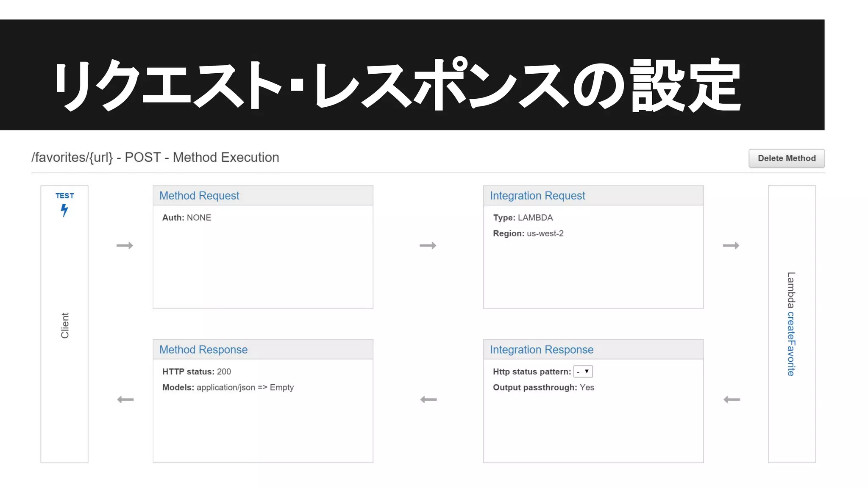Click the Auth: NONE setting text
This screenshot has height=488, width=868.
coord(186,218)
